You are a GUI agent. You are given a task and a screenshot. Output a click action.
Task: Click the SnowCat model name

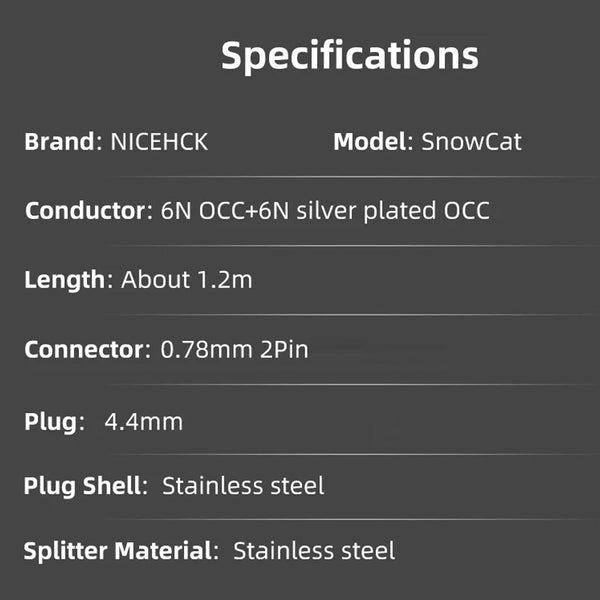point(471,141)
